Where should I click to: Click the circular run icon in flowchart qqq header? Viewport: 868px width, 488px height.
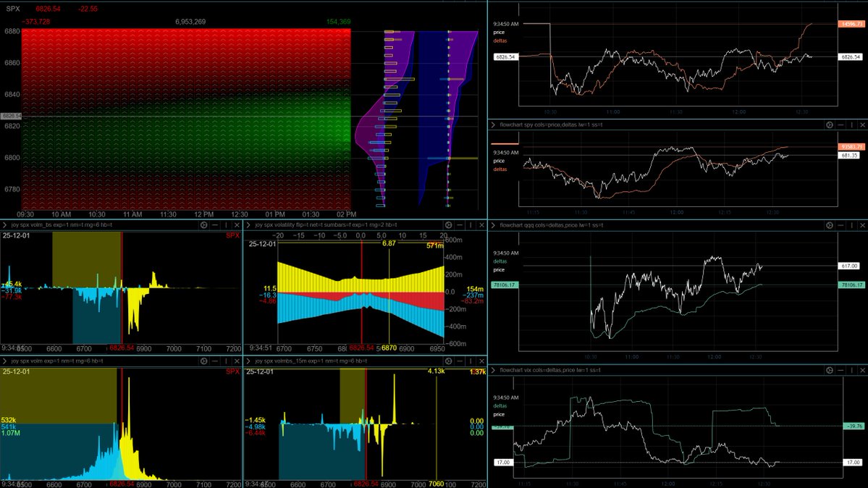coord(829,225)
